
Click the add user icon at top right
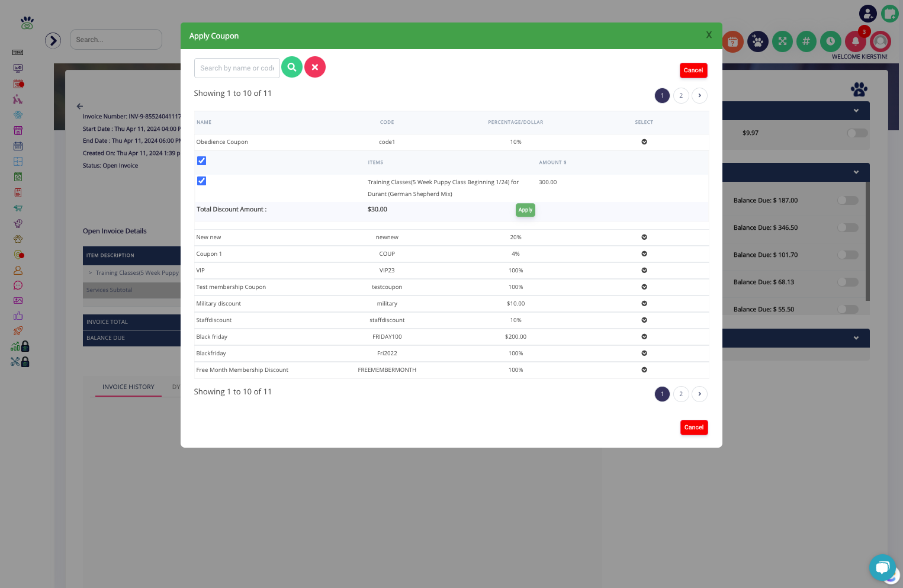pos(867,13)
